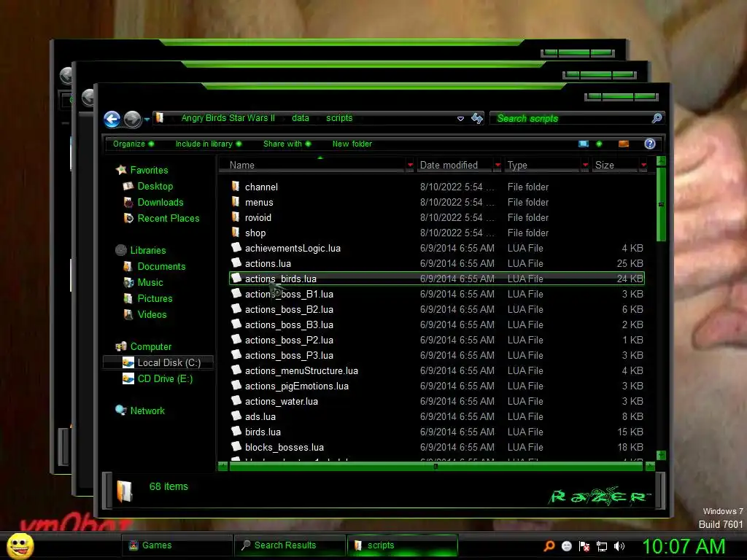Screen dimensions: 747x560
Task: Open Name column filter dropdown
Action: tap(410, 166)
